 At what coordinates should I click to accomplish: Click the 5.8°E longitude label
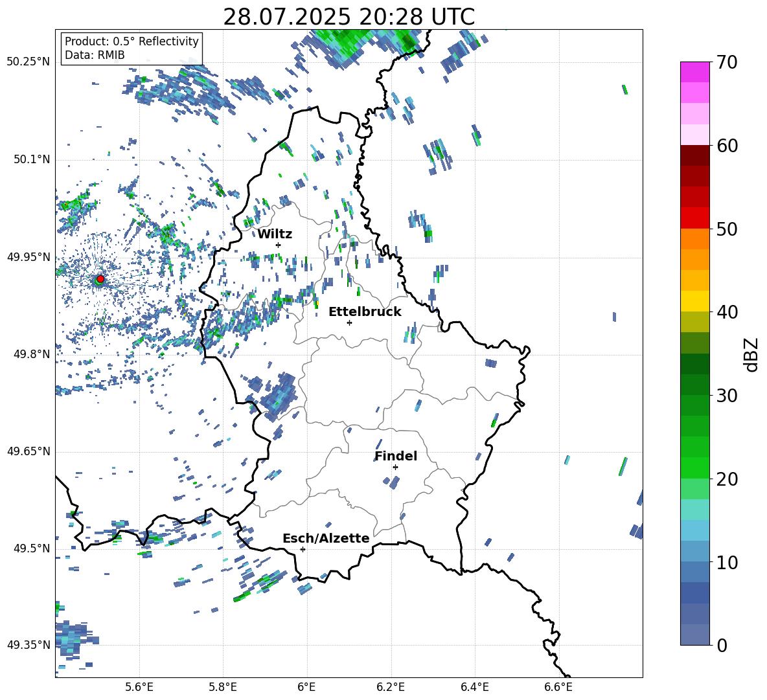point(223,687)
